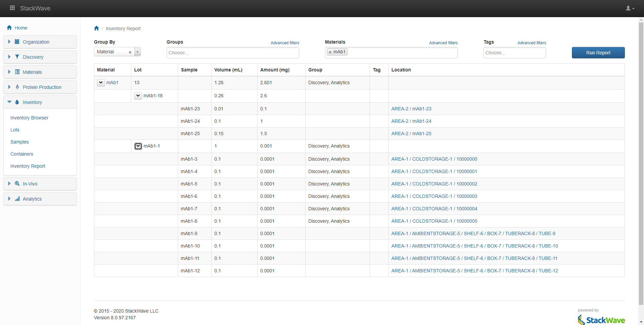Click the Tags filter input field
This screenshot has width=644, height=325.
click(514, 53)
